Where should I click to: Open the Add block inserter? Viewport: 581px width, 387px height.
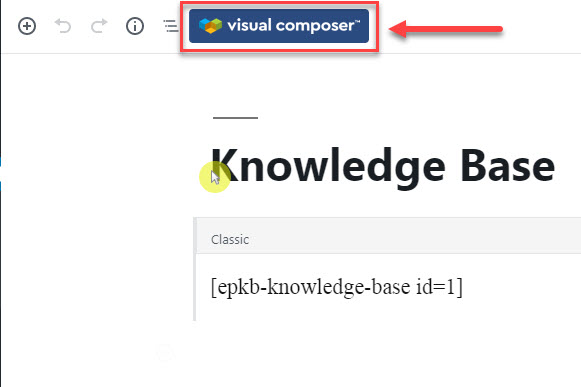pyautogui.click(x=27, y=26)
